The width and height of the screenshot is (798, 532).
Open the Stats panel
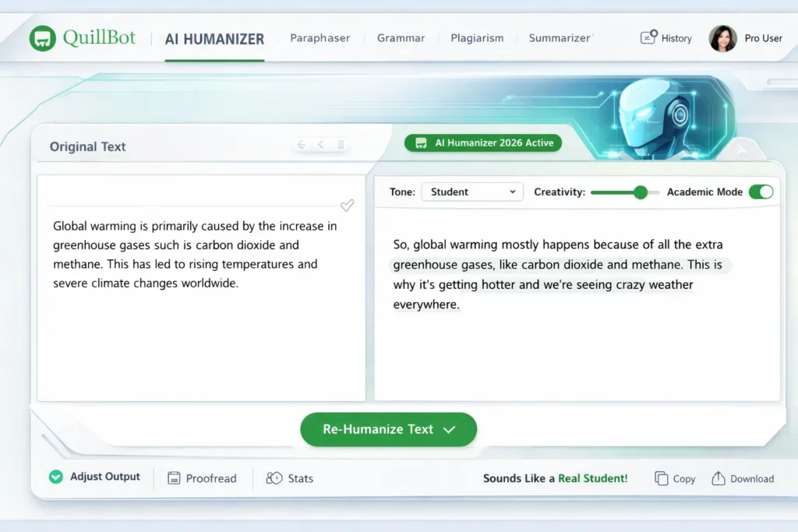(x=289, y=478)
